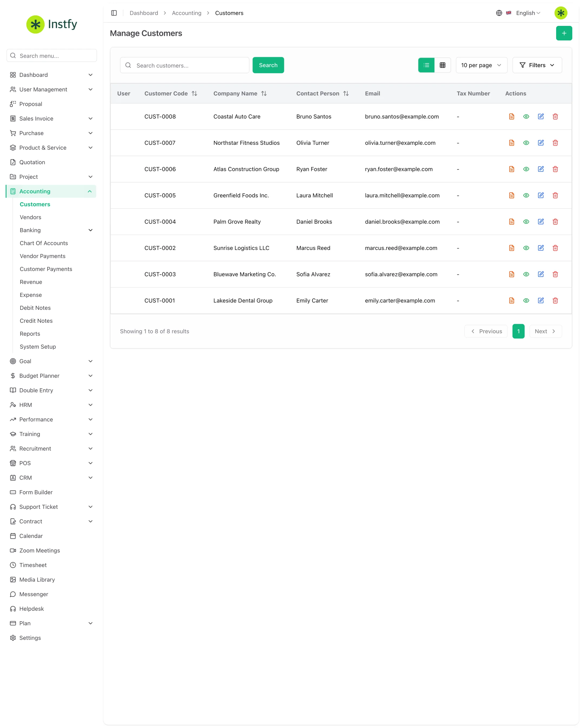Delete Coastal Auto Care customer
The height and width of the screenshot is (728, 582).
[x=555, y=116]
